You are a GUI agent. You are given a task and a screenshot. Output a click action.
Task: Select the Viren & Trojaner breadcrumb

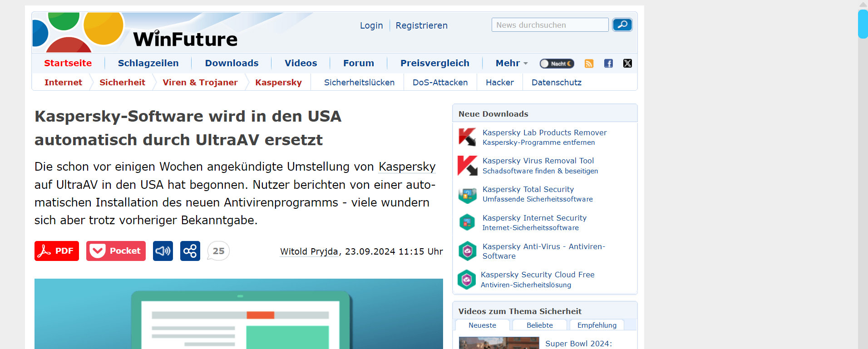pos(200,82)
